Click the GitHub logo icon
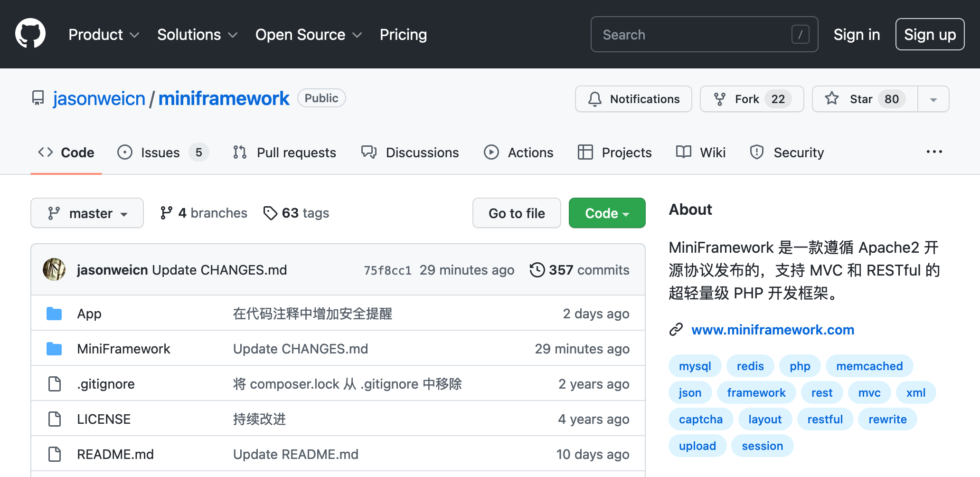This screenshot has height=477, width=980. (x=30, y=34)
